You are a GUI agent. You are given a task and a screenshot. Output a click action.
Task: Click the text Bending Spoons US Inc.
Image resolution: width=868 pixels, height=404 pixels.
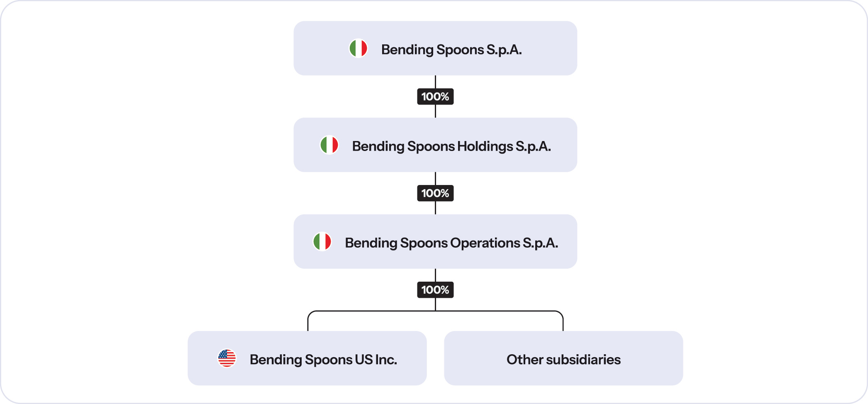pos(323,360)
